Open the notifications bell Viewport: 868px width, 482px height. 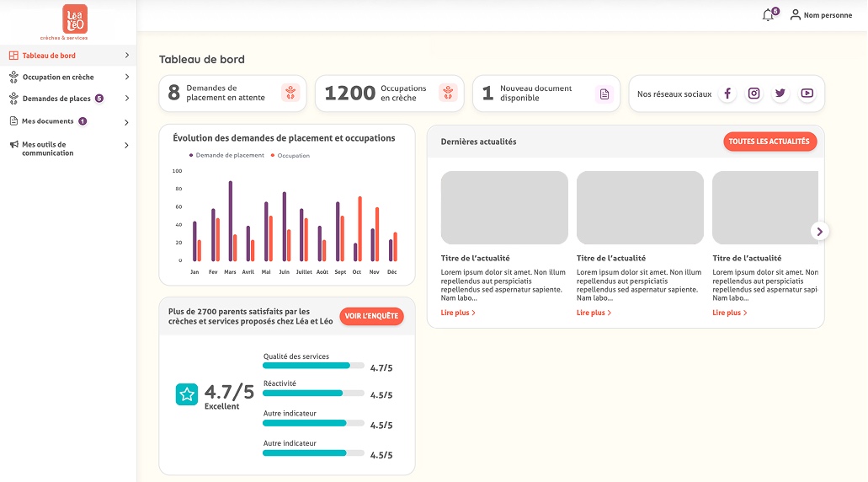tap(768, 15)
